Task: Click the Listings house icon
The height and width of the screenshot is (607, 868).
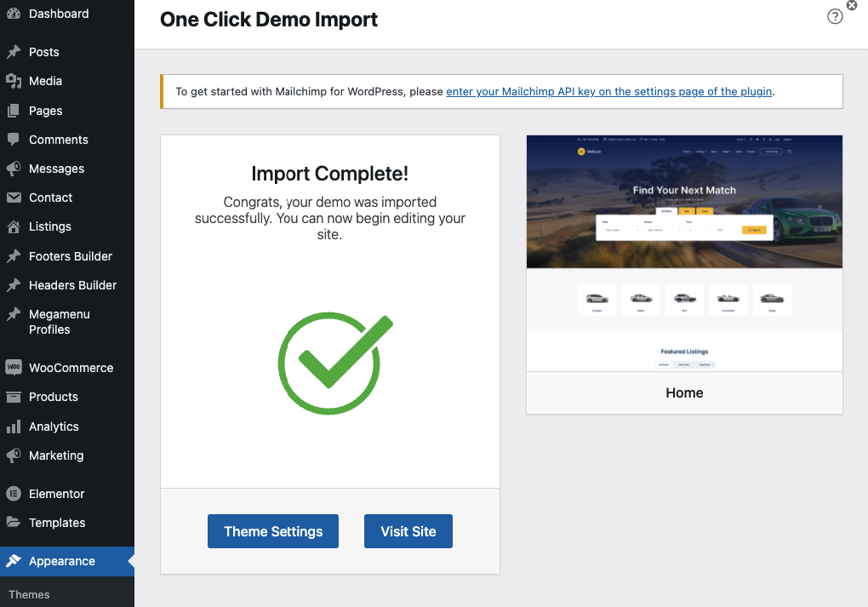Action: coord(14,226)
